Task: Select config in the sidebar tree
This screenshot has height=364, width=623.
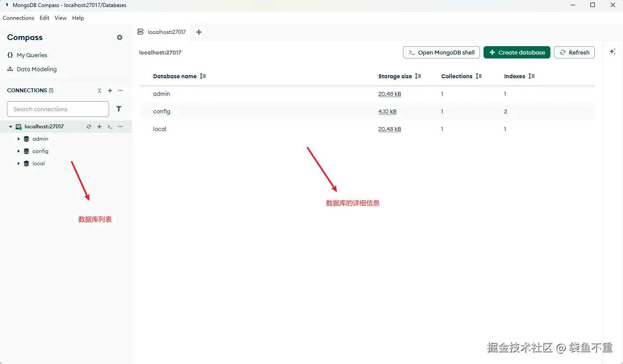Action: pos(40,151)
